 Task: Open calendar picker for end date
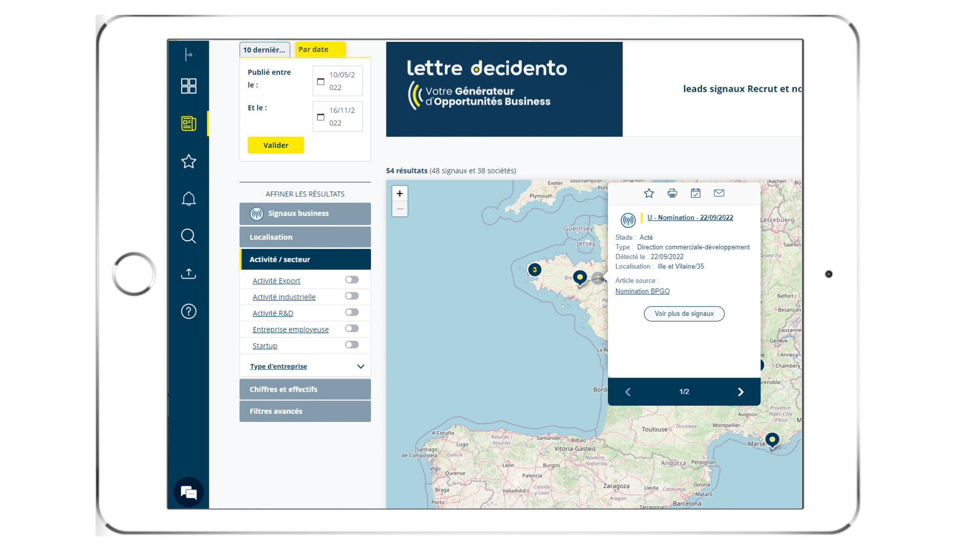[x=321, y=117]
